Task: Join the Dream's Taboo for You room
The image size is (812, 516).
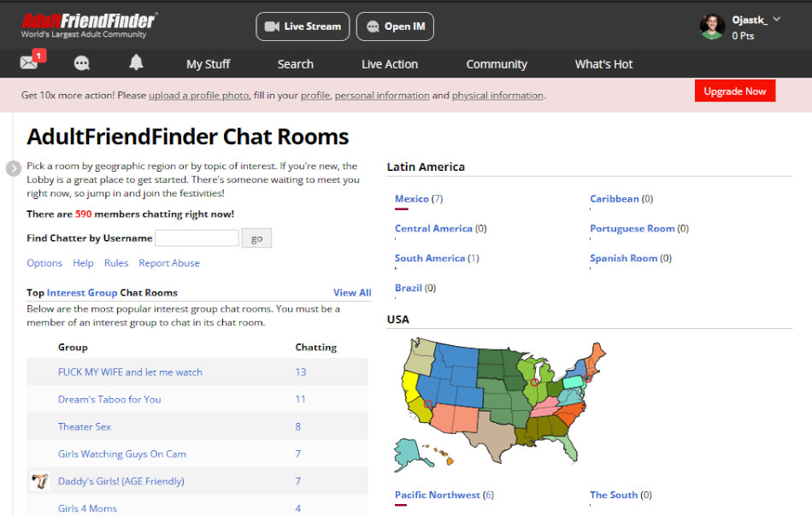Action: pyautogui.click(x=109, y=400)
